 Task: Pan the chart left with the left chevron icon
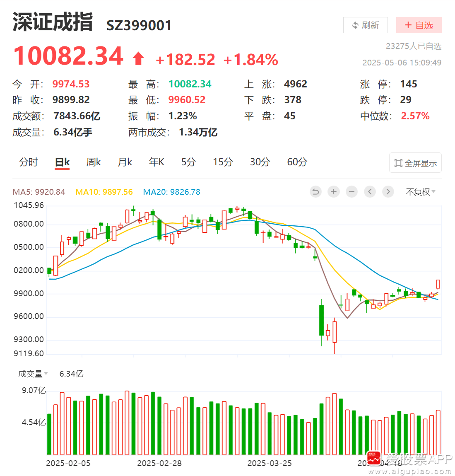[370, 191]
